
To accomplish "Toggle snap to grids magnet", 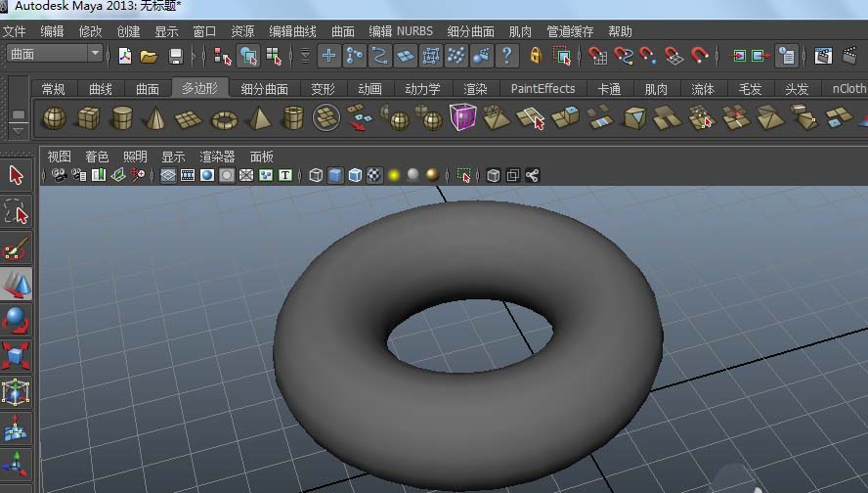I will (x=597, y=56).
